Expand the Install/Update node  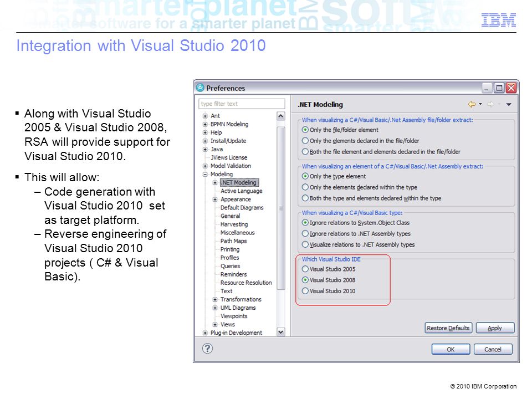pos(205,141)
